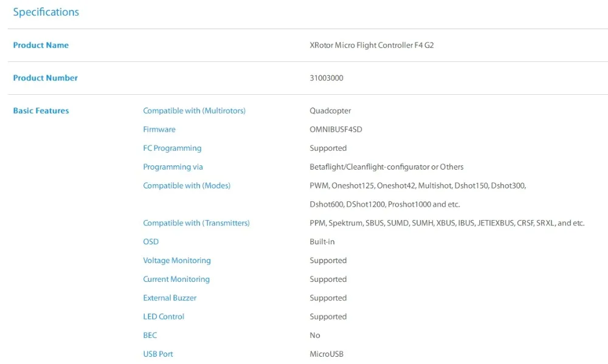Image resolution: width=608 pixels, height=364 pixels.
Task: Select the BEC label
Action: [x=150, y=335]
